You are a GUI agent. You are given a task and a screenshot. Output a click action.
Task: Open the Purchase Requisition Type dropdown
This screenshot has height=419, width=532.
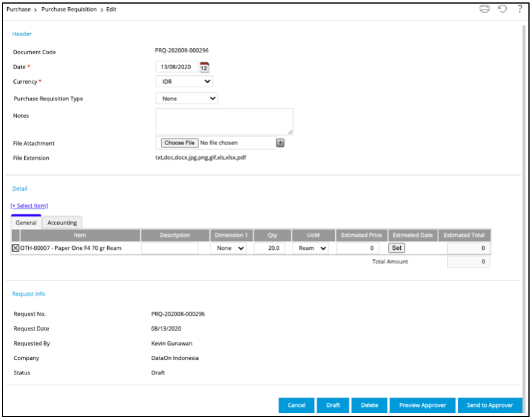point(187,98)
